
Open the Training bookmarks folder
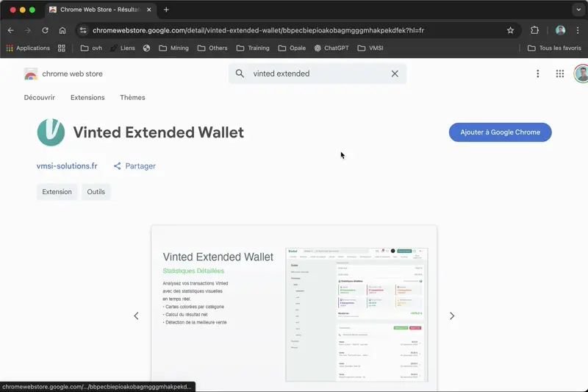(253, 48)
